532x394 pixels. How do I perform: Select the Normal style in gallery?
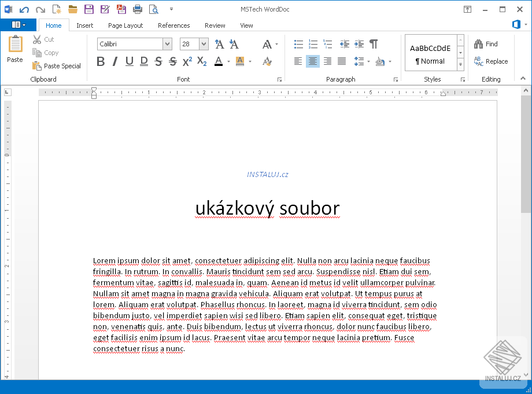[431, 53]
